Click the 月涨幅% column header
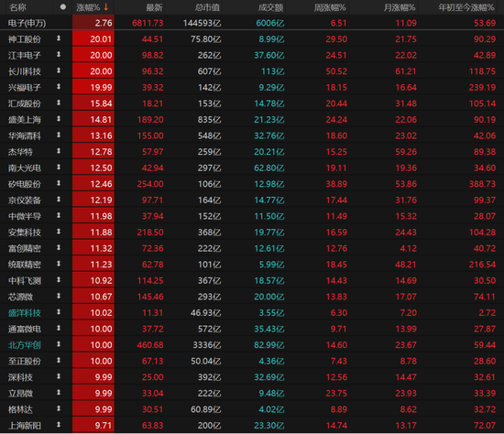 tap(400, 7)
